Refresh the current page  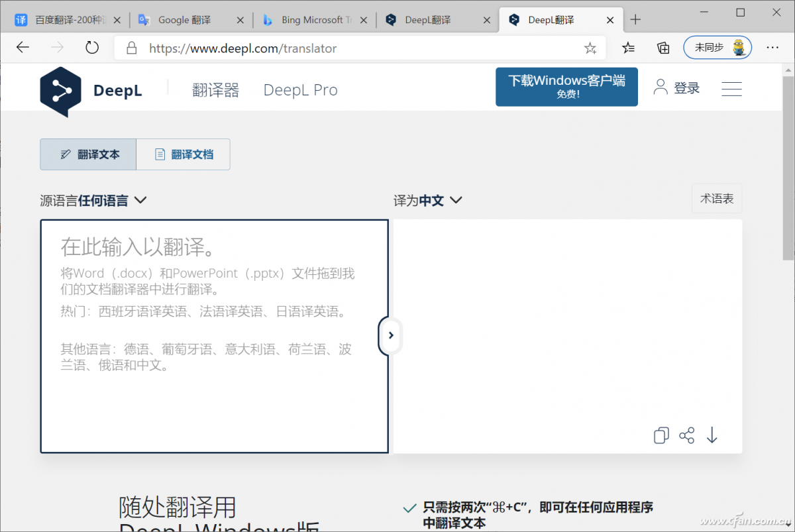tap(92, 48)
